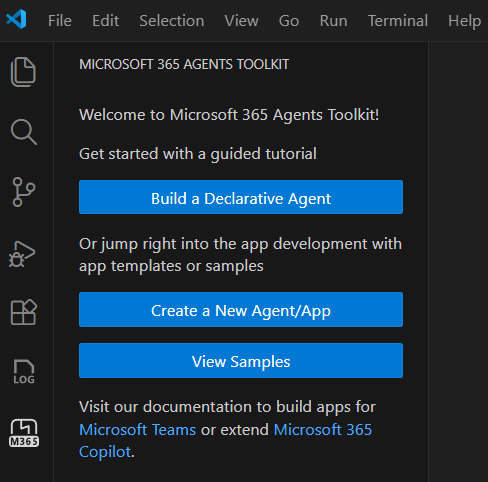Open the Extensions view icon

coord(24,312)
